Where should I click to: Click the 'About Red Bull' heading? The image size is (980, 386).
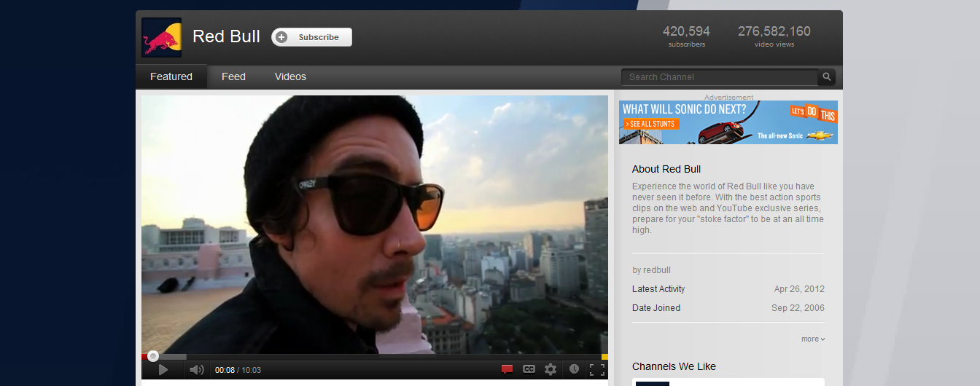coord(666,169)
